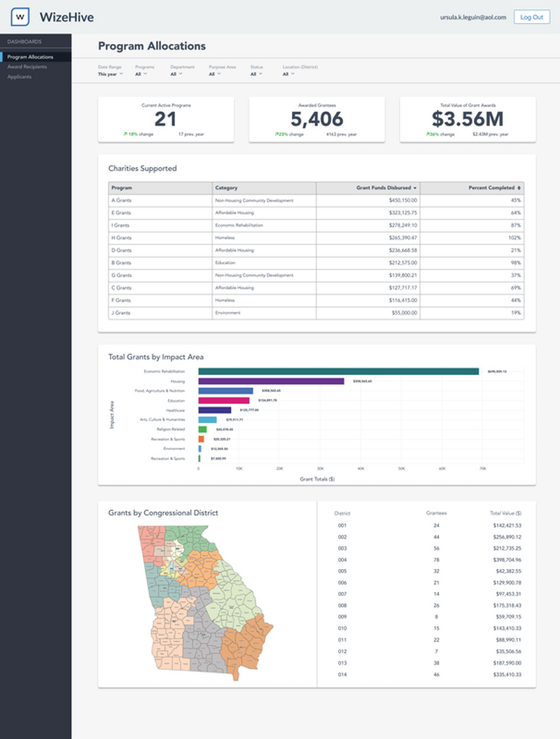The height and width of the screenshot is (739, 560).
Task: Open the Applicants dashboard
Action: point(20,77)
